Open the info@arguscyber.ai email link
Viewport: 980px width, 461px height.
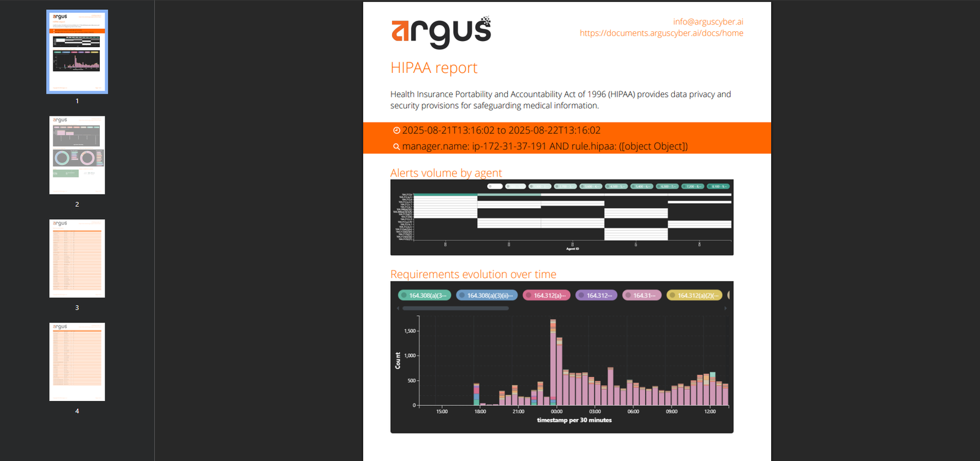[x=708, y=21]
